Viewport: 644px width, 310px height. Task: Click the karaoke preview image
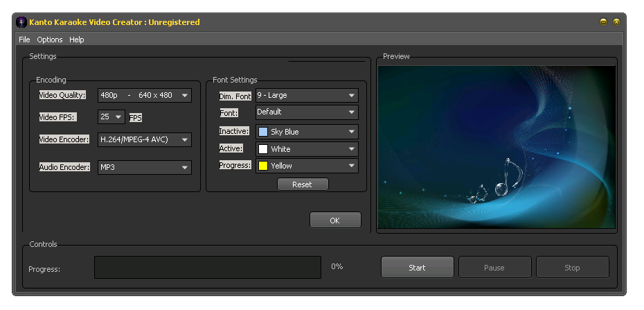[x=497, y=147]
